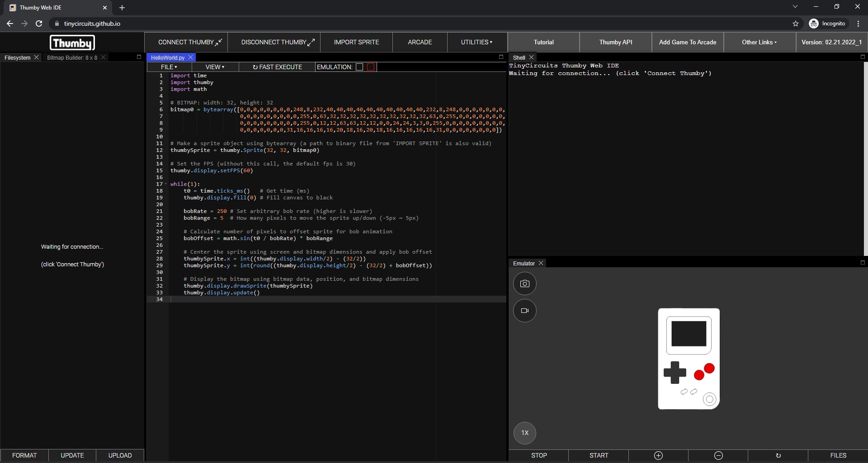The width and height of the screenshot is (868, 463).
Task: Collapse the while loop at line 17
Action: tap(166, 184)
